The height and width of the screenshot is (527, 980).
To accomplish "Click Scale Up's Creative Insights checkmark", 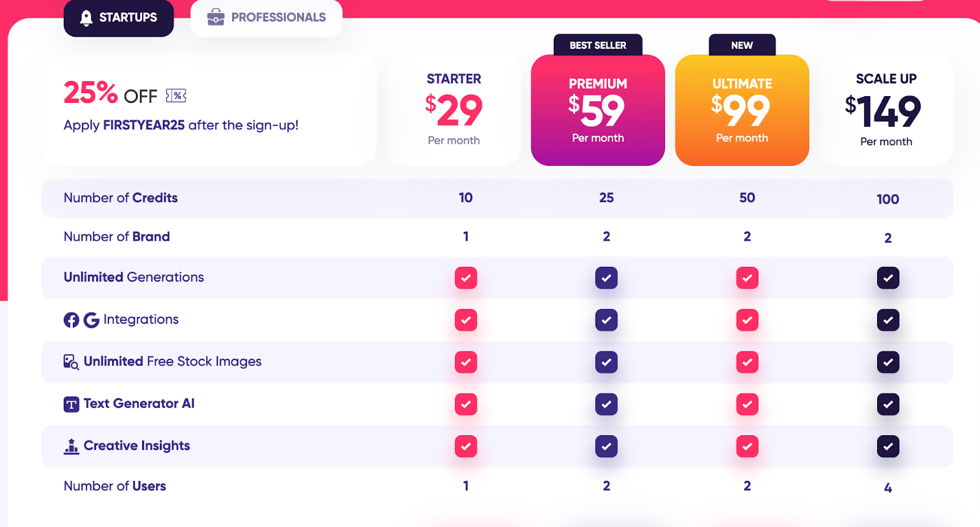I will click(888, 447).
